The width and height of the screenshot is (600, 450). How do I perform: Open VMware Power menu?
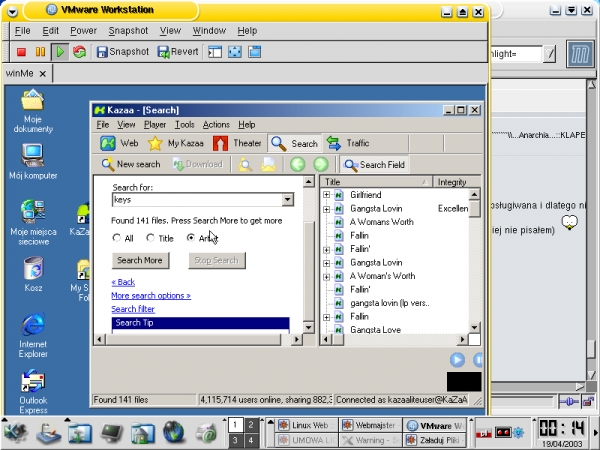pyautogui.click(x=83, y=31)
